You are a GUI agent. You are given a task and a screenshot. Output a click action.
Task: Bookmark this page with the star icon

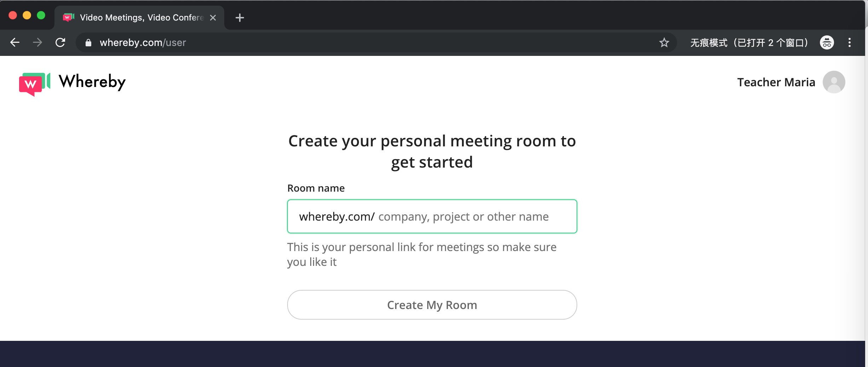click(664, 42)
